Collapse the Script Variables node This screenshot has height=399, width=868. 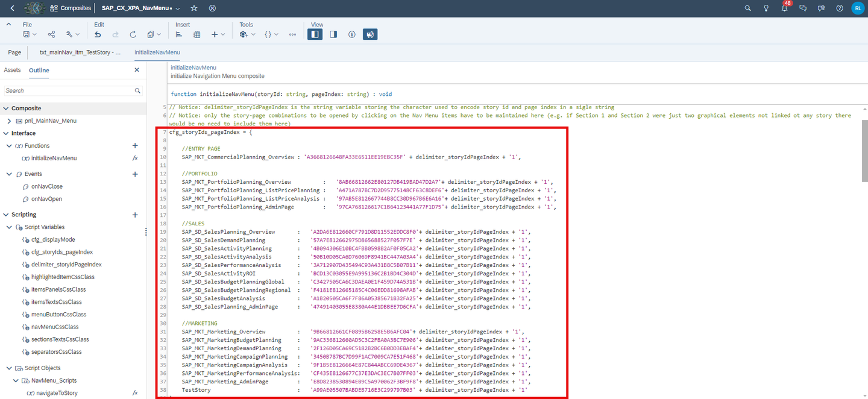10,227
